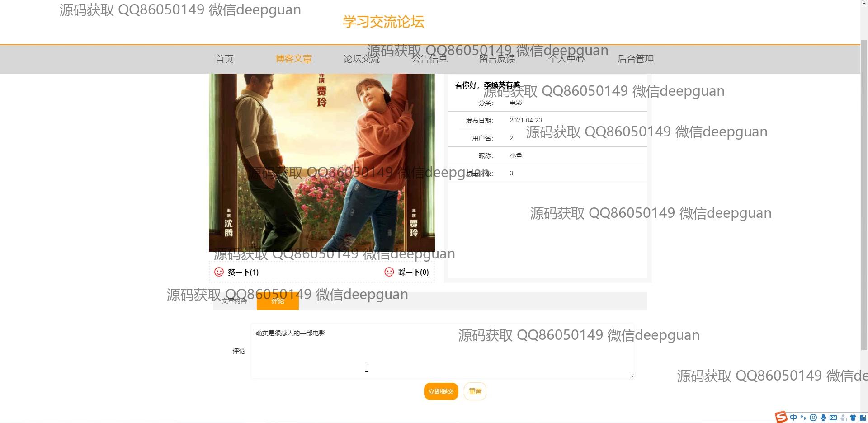Image resolution: width=868 pixels, height=423 pixels.
Task: Toggle the Sogou 中 Chinese/English mode
Action: tap(793, 418)
